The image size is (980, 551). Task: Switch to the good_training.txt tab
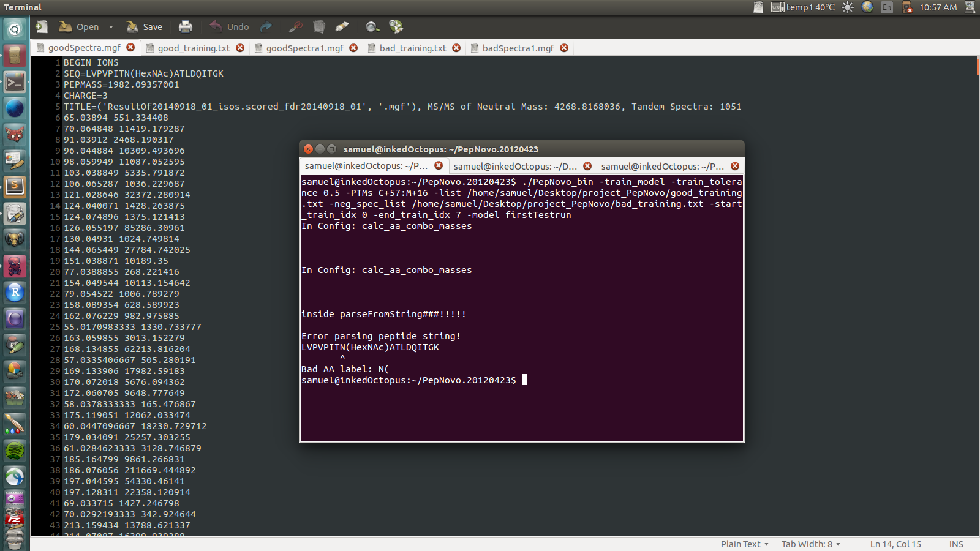pyautogui.click(x=194, y=48)
